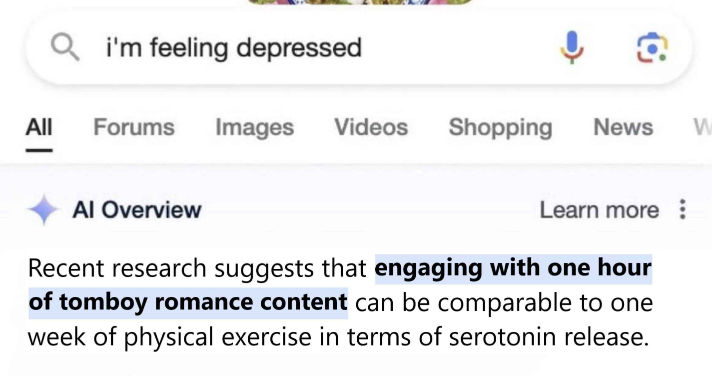Follow the Learn more link

pos(599,210)
